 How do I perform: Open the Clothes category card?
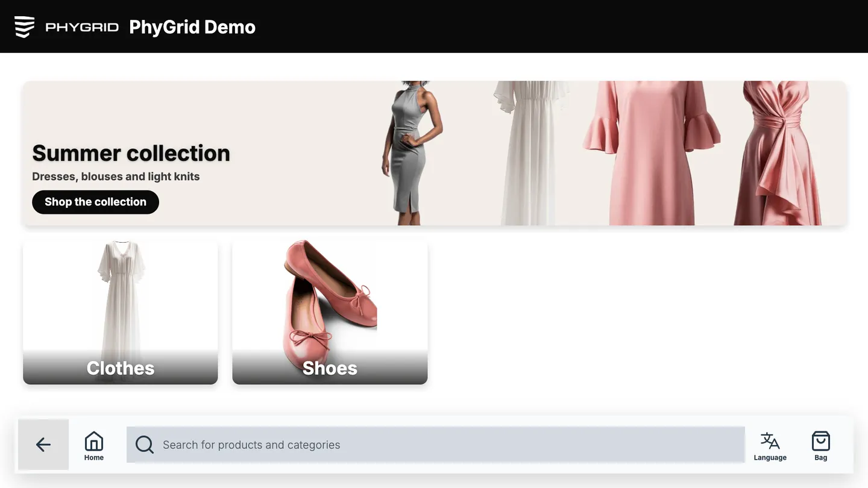121,312
